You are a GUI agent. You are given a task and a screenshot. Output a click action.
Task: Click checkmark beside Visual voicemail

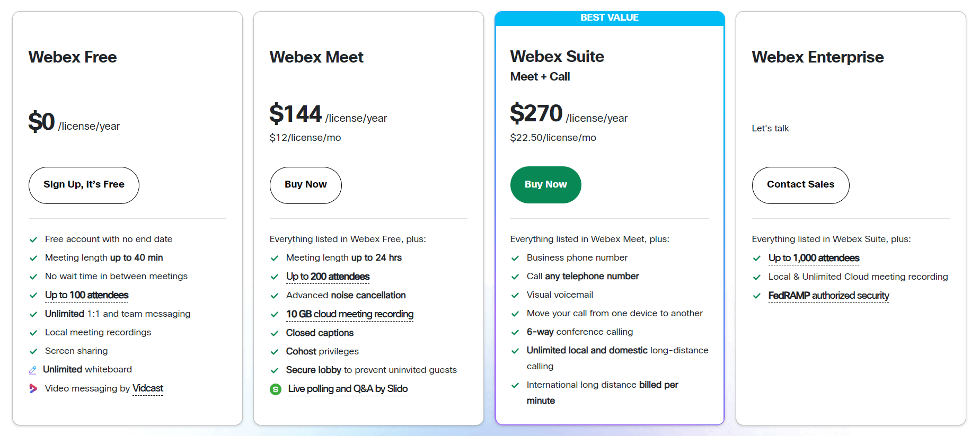tap(515, 295)
